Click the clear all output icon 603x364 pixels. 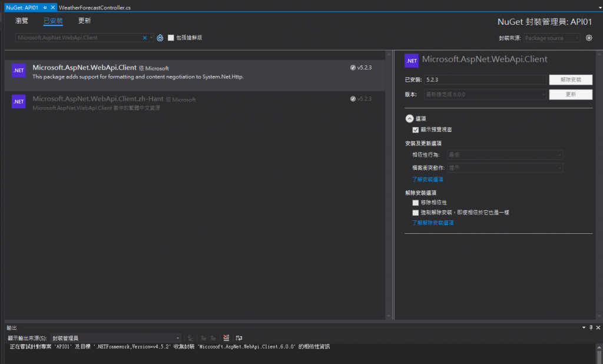click(x=226, y=338)
